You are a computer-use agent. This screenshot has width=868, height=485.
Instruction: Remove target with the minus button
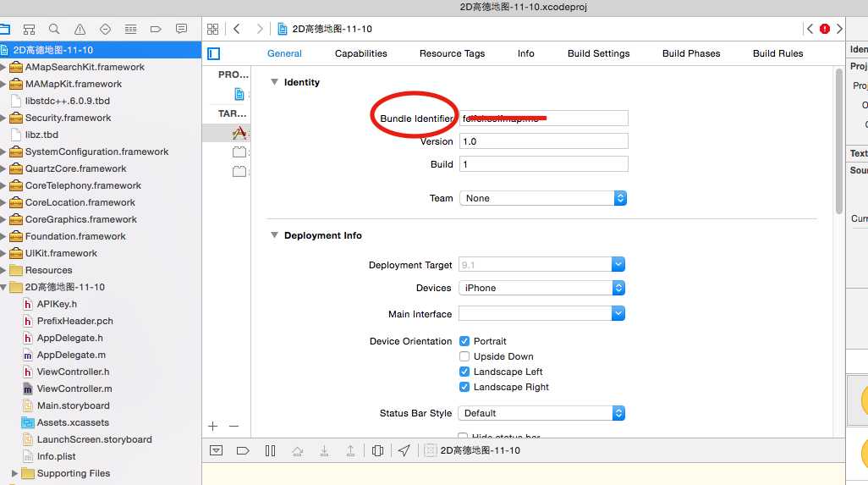pos(233,426)
